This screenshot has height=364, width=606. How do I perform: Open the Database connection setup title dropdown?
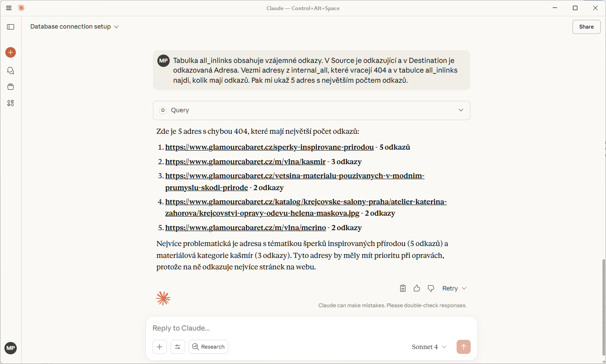[x=74, y=27]
